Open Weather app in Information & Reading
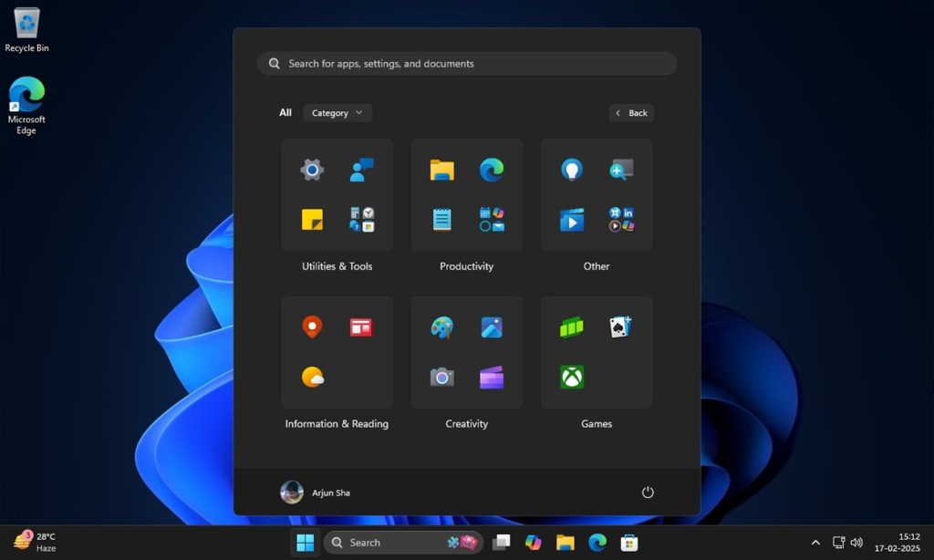934x560 pixels. [x=313, y=377]
